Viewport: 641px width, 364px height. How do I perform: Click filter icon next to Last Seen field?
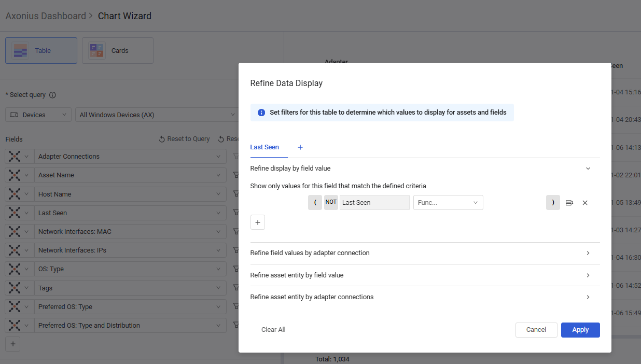[235, 213]
